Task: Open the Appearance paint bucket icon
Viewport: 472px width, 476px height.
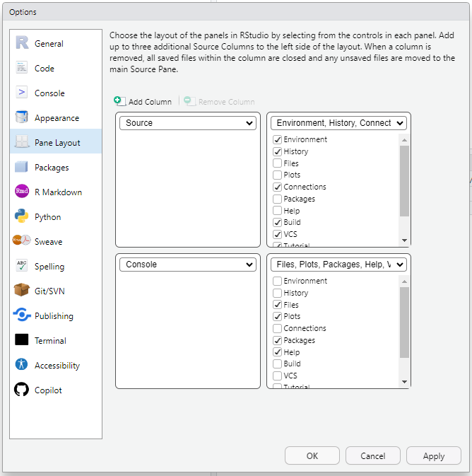Action: (x=22, y=117)
